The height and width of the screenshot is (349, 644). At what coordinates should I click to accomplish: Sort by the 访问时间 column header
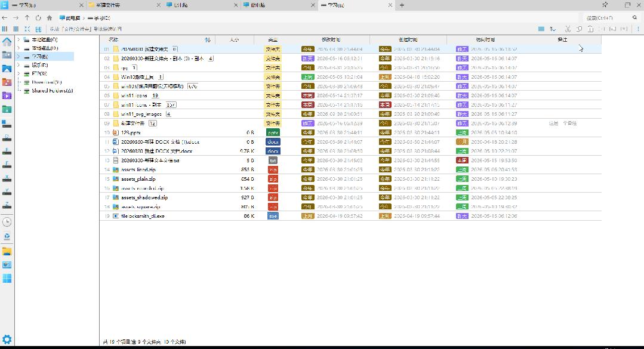click(485, 40)
